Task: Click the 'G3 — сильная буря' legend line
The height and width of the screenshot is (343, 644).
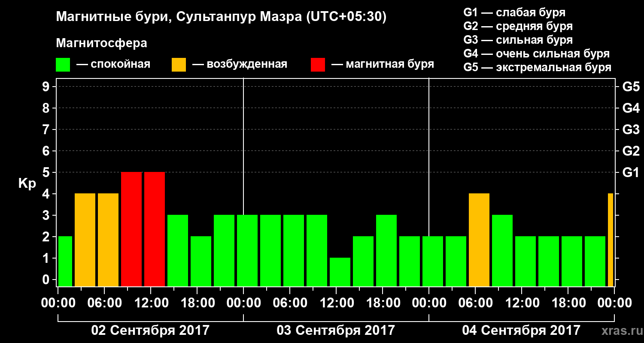Action: point(518,40)
